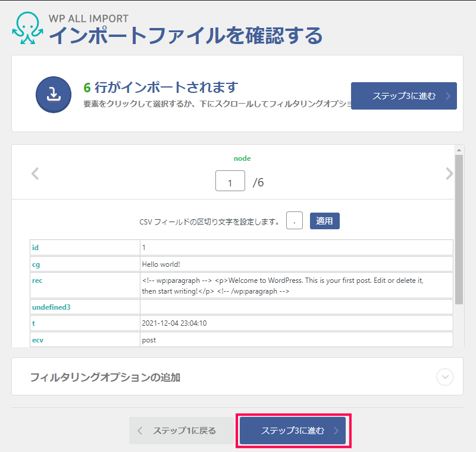Click the wp:paragraph content value cell
Image resolution: width=476 pixels, height=452 pixels.
[296, 285]
